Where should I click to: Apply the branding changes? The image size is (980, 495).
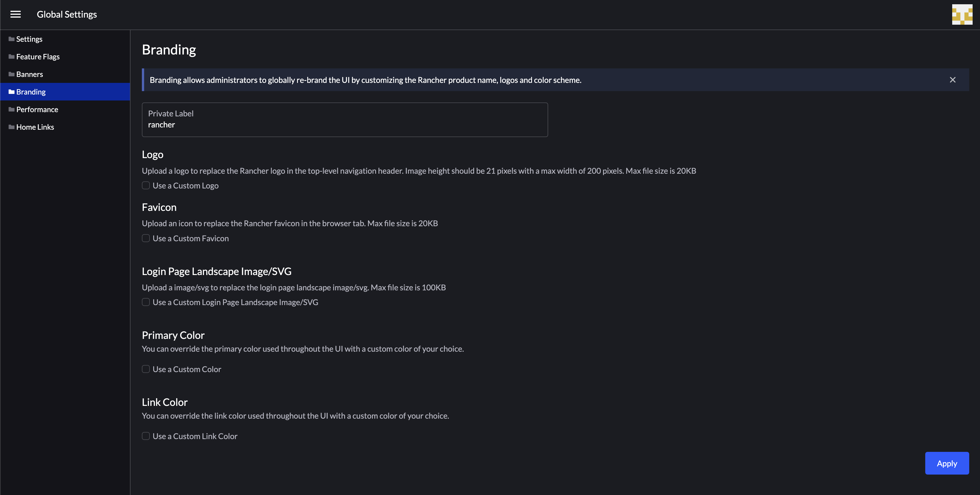[x=947, y=463]
